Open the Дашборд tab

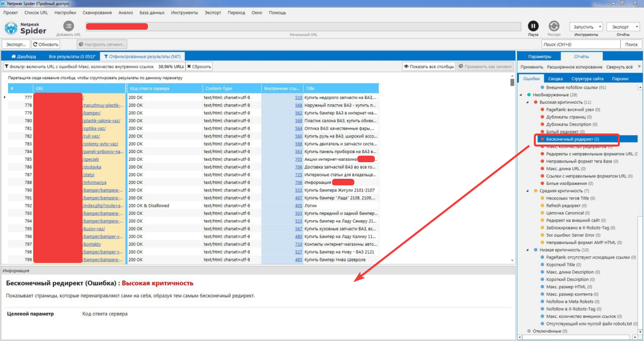click(23, 56)
